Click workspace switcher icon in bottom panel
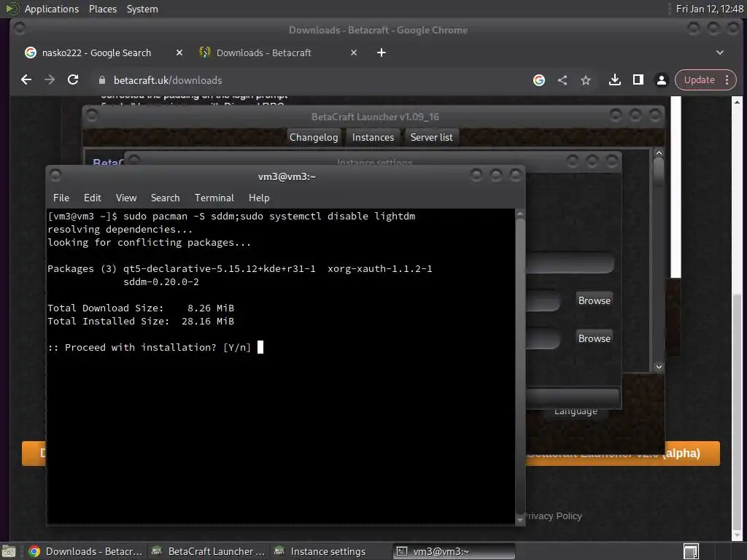Screen dimensions: 747x560 (x=691, y=551)
